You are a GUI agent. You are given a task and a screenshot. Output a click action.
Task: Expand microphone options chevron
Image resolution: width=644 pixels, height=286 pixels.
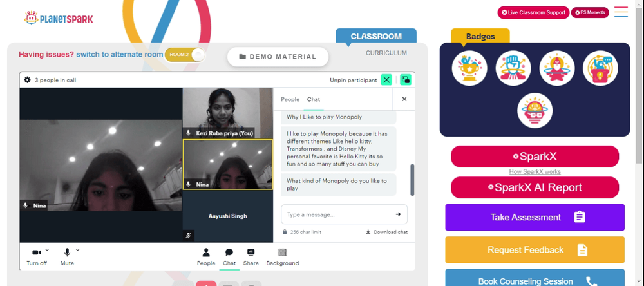pos(78,249)
